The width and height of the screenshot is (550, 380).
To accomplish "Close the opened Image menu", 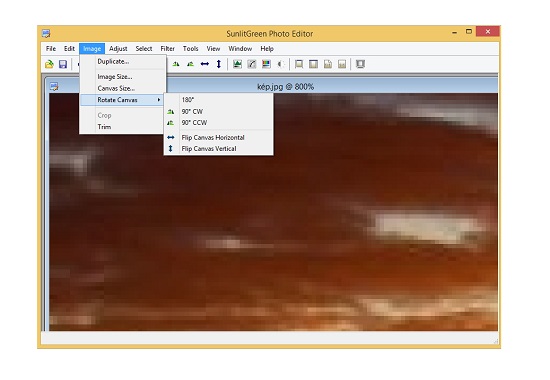I will [x=92, y=48].
